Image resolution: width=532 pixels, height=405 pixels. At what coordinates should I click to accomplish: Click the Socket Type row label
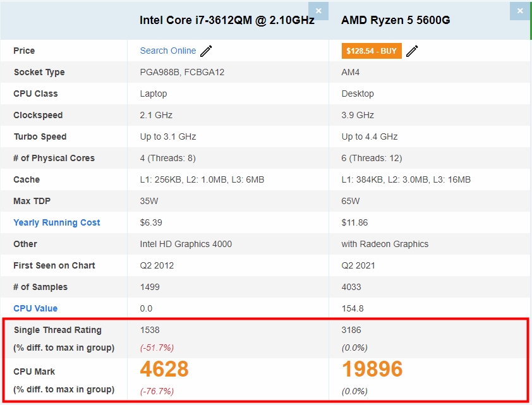tap(39, 72)
